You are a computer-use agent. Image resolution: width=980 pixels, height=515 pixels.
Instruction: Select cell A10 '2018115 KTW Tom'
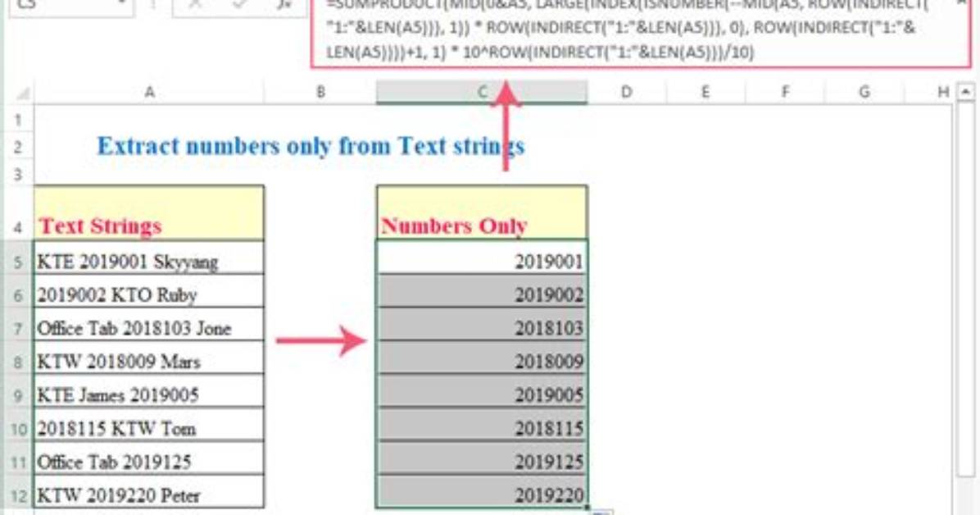149,425
